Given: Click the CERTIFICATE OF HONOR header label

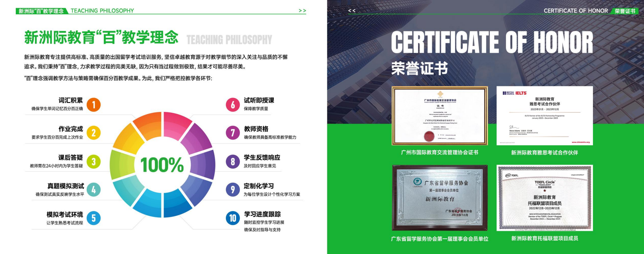Looking at the screenshot, I should (576, 11).
